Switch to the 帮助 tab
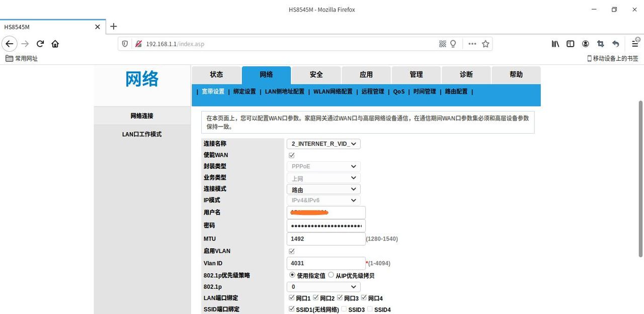 click(516, 75)
